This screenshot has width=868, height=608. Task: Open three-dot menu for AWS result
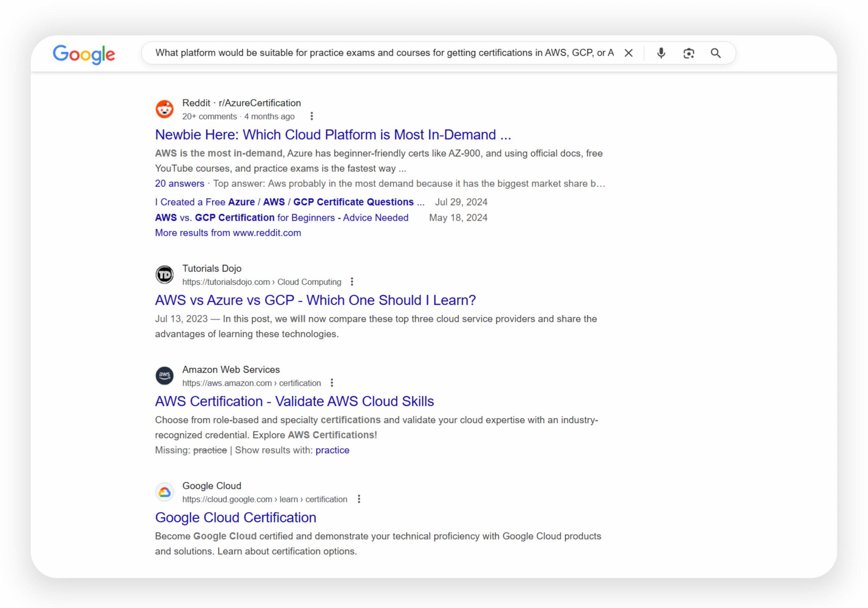tap(332, 383)
